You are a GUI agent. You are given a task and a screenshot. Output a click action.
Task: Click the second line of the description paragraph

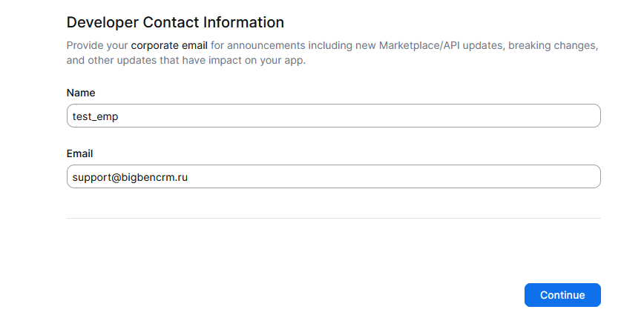pyautogui.click(x=185, y=61)
